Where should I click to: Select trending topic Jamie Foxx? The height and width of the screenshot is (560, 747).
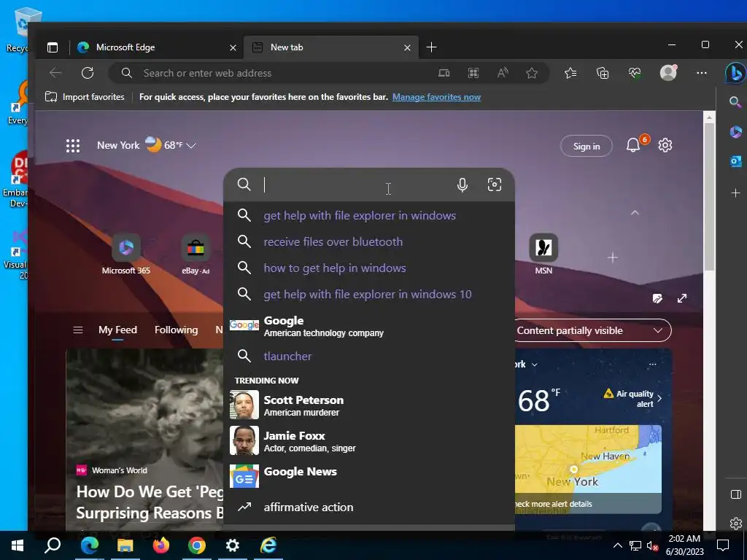[x=368, y=441]
